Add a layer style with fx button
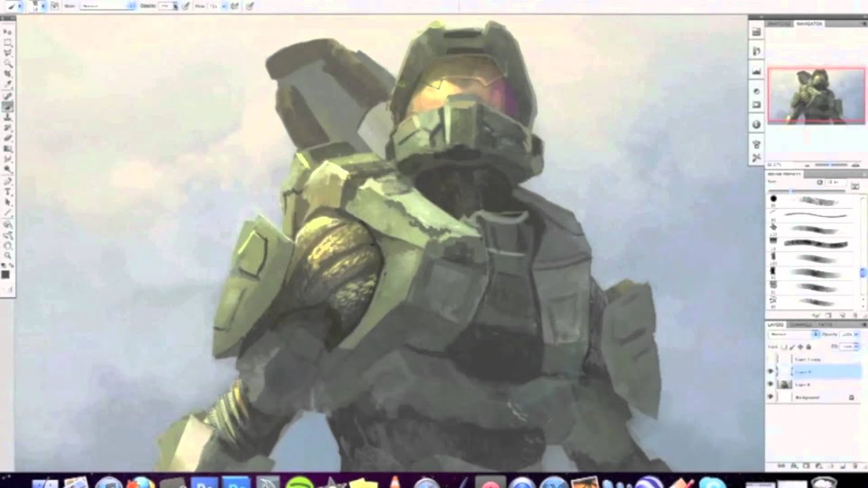This screenshot has height=488, width=868. pyautogui.click(x=795, y=466)
